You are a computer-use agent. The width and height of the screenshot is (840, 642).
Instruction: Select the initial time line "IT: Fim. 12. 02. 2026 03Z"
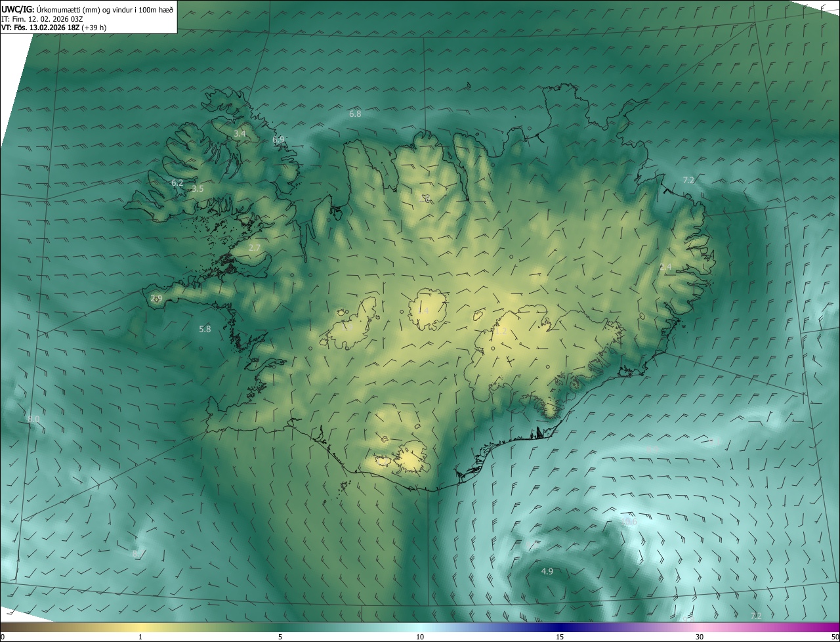pos(42,18)
